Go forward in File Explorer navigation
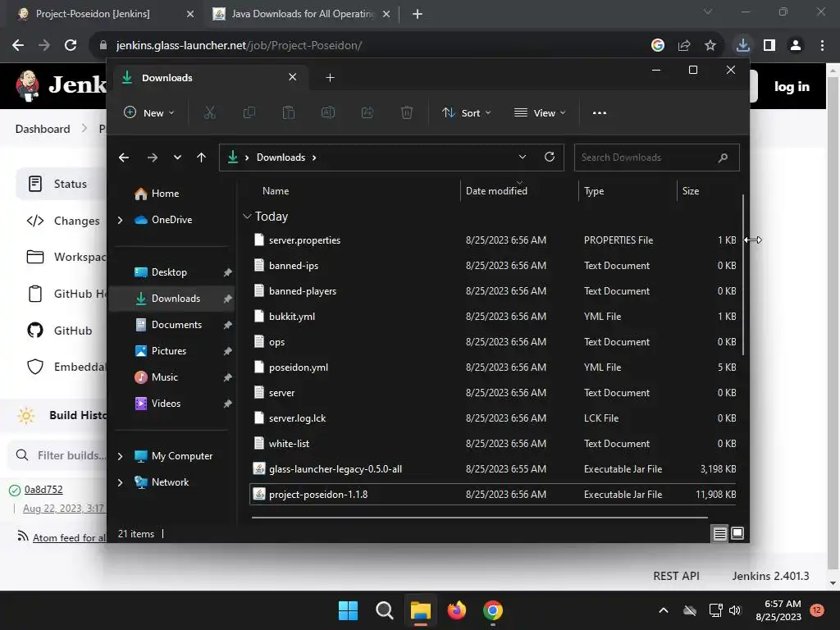Screen dimensions: 840x630 pyautogui.click(x=152, y=157)
